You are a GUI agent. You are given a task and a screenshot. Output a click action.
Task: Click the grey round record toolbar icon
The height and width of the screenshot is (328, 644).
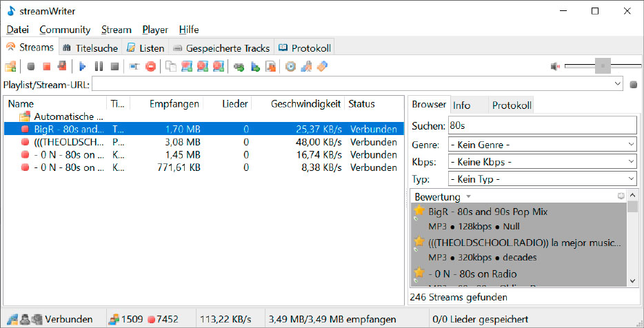point(31,67)
